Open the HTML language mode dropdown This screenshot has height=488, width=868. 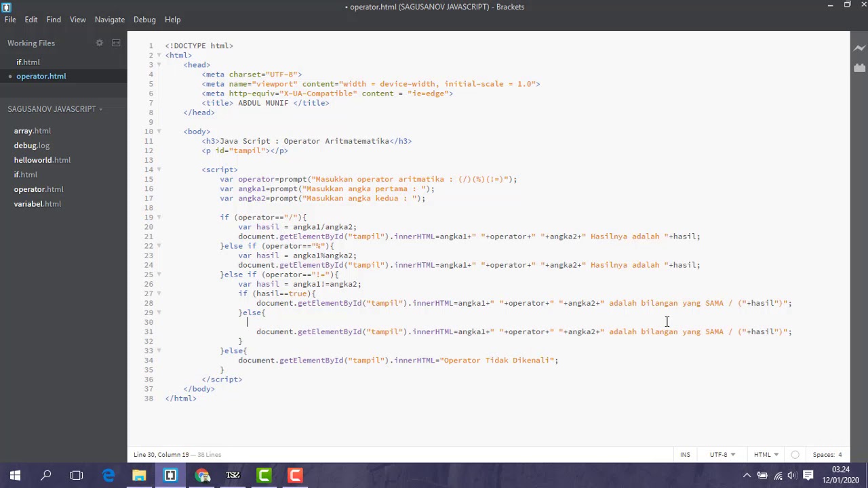[x=766, y=455]
